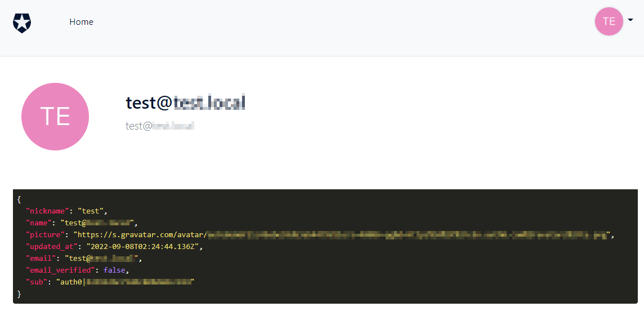644x311 pixels.
Task: Click the 2022-09-08 timestamp value
Action: click(x=142, y=247)
